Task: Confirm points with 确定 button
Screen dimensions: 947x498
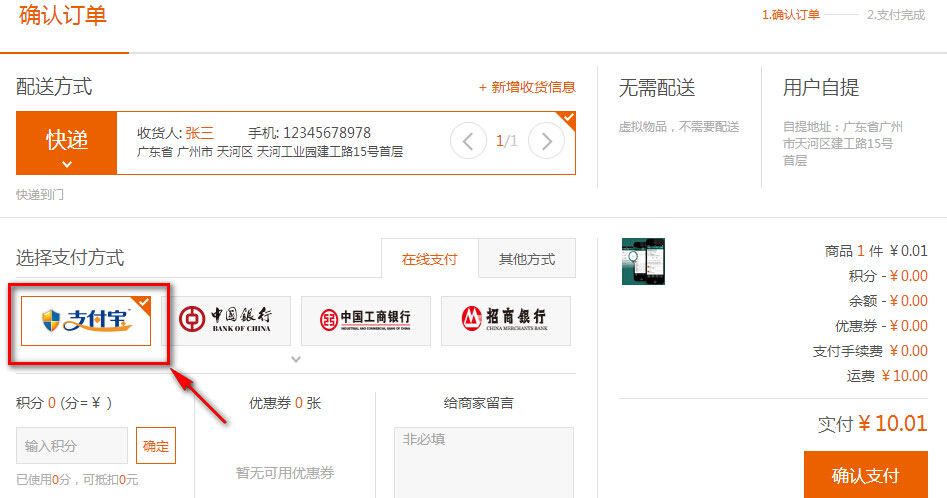Action: point(156,446)
